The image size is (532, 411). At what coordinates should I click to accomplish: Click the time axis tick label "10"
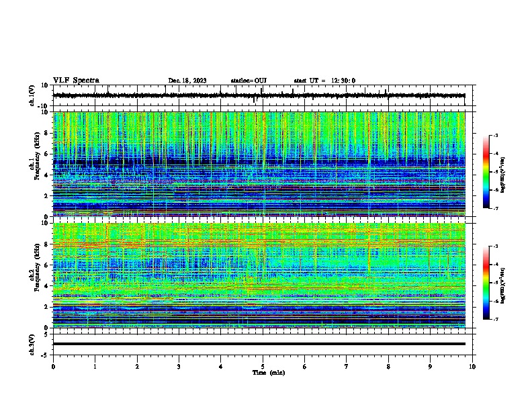click(x=472, y=367)
